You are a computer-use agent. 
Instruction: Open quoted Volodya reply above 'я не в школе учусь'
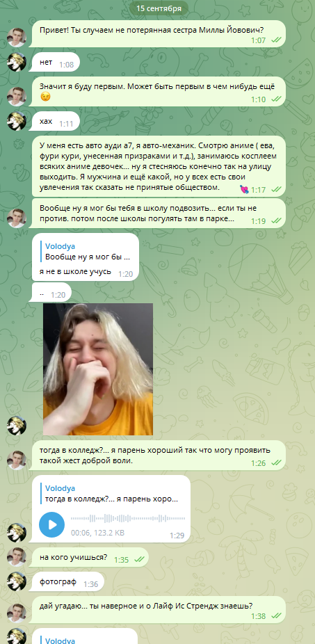click(88, 252)
